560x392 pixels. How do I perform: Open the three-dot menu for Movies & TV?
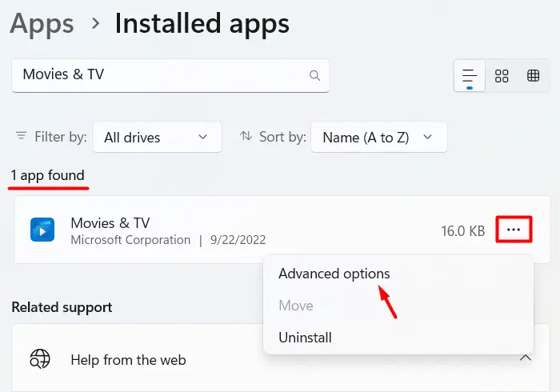click(x=514, y=230)
